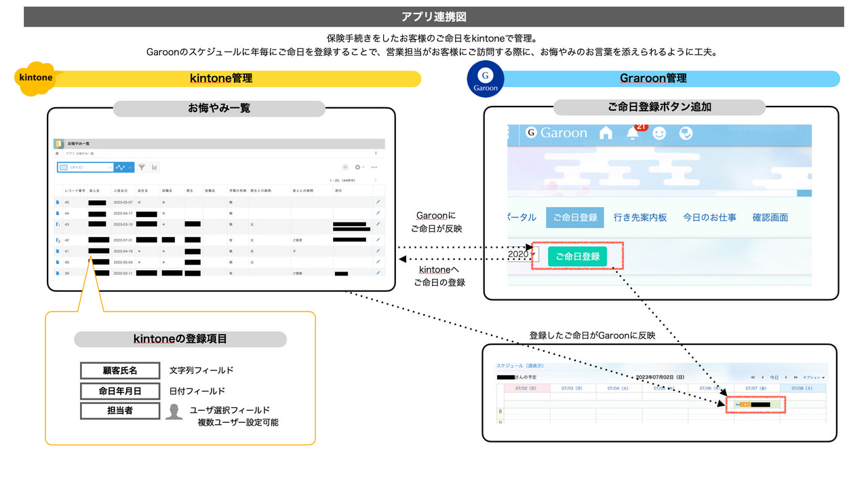Click the お悔やみ一覧 app folder icon

click(x=59, y=143)
